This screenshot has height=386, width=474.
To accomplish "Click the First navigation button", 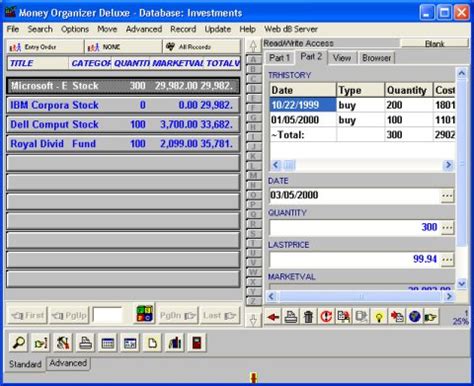I will [27, 315].
